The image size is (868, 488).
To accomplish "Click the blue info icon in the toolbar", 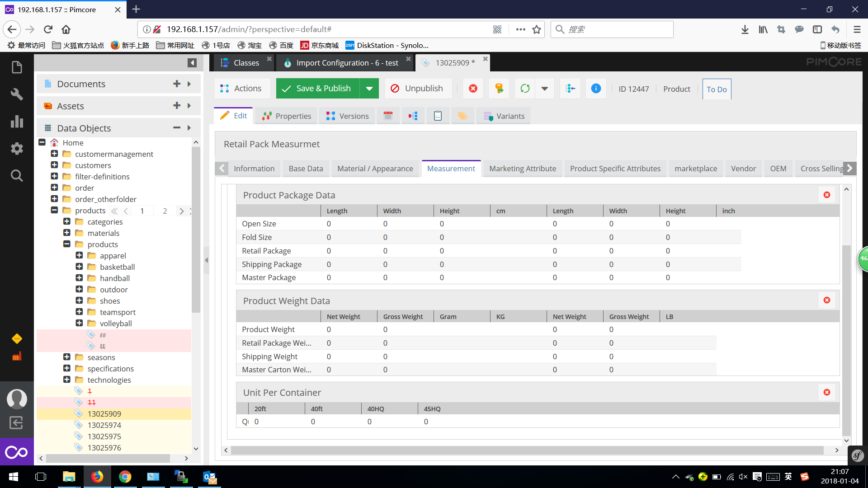I will (x=596, y=88).
